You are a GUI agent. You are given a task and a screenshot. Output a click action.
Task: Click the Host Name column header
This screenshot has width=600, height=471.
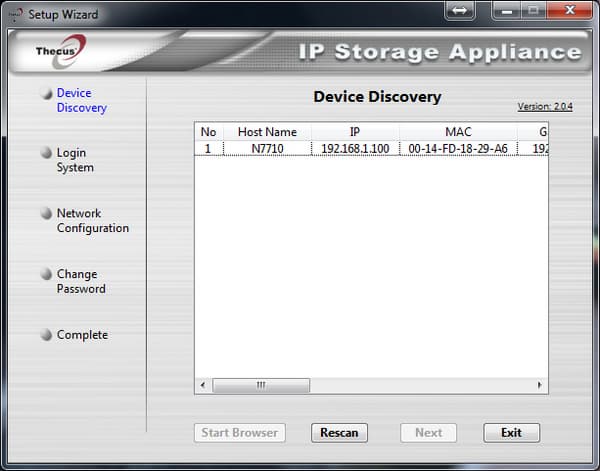[x=267, y=132]
